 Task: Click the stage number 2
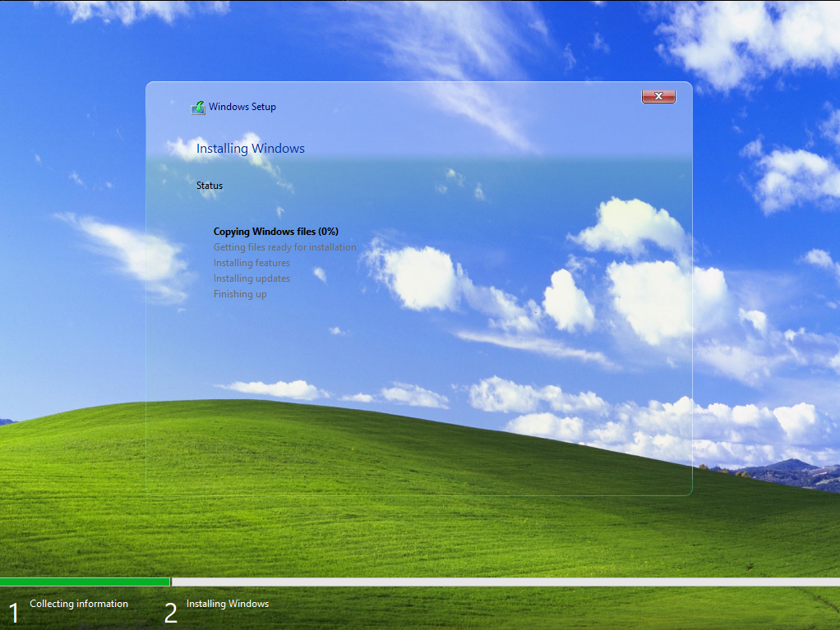[171, 613]
